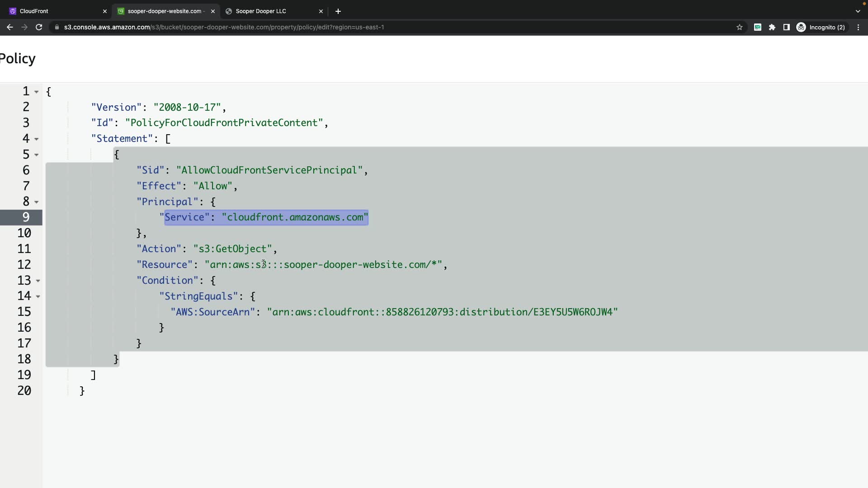868x488 pixels.
Task: Reload the current page
Action: pos(39,27)
